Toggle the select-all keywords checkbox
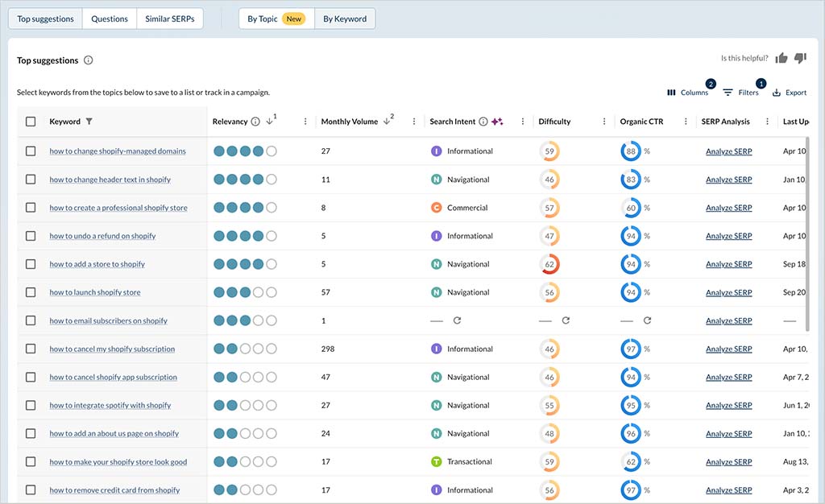Screen dimensions: 825x504 pos(31,122)
